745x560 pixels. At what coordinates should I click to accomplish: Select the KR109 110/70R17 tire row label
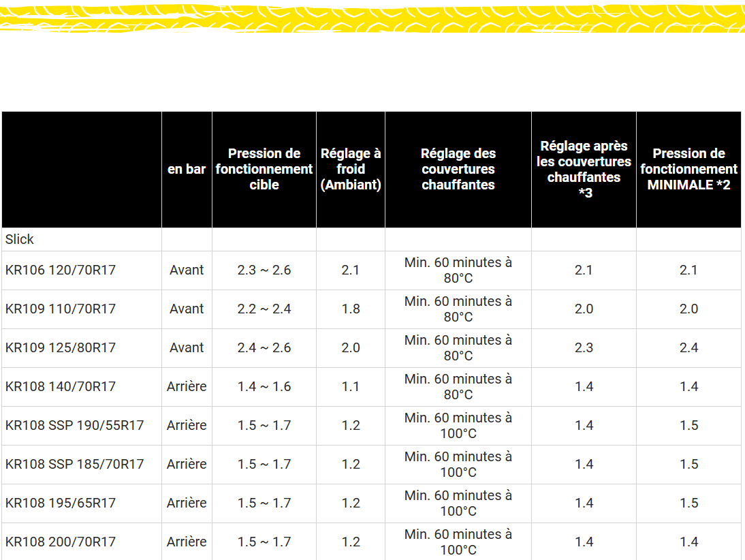[61, 309]
